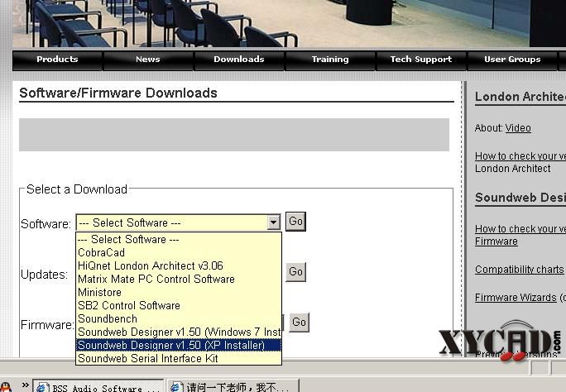This screenshot has width=566, height=392.
Task: Open the User Groups navigation item
Action: point(512,60)
